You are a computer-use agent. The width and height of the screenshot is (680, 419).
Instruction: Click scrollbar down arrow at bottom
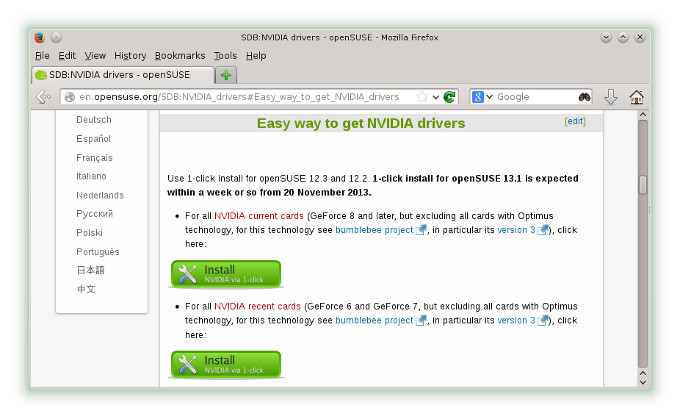643,383
